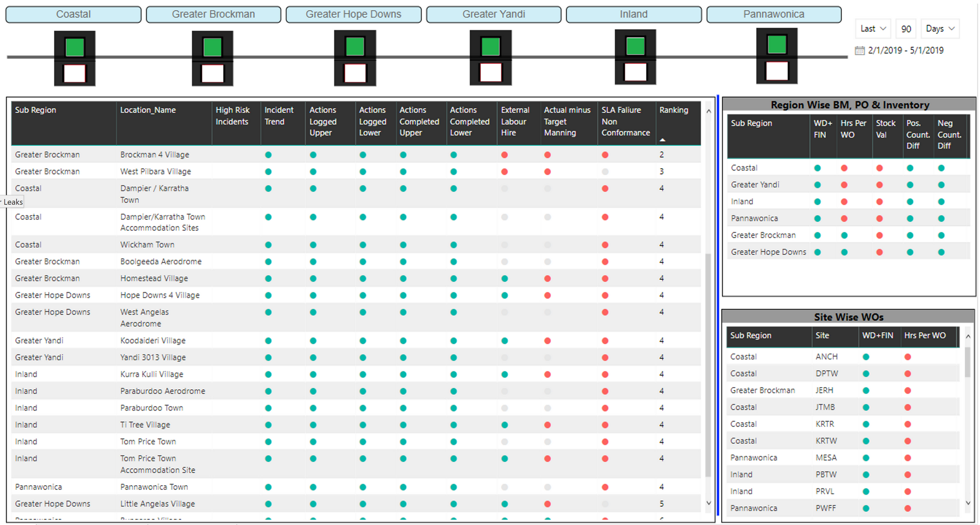This screenshot has width=980, height=525.
Task: Click the Greater Yandi region button
Action: click(494, 14)
